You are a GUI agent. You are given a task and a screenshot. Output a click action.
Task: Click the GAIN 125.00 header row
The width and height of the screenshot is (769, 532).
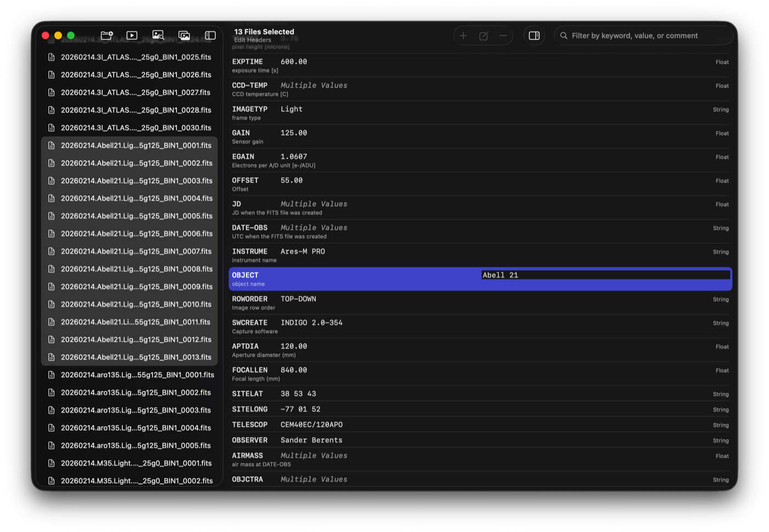(x=481, y=136)
